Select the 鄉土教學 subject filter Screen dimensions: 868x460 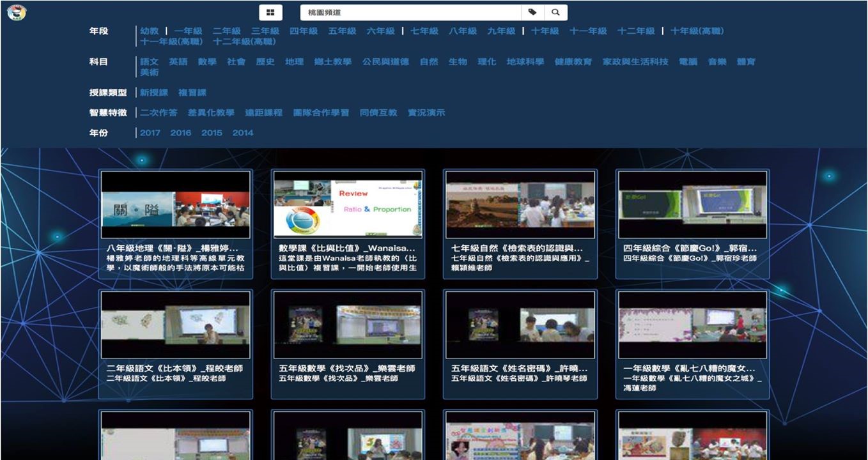[x=333, y=62]
